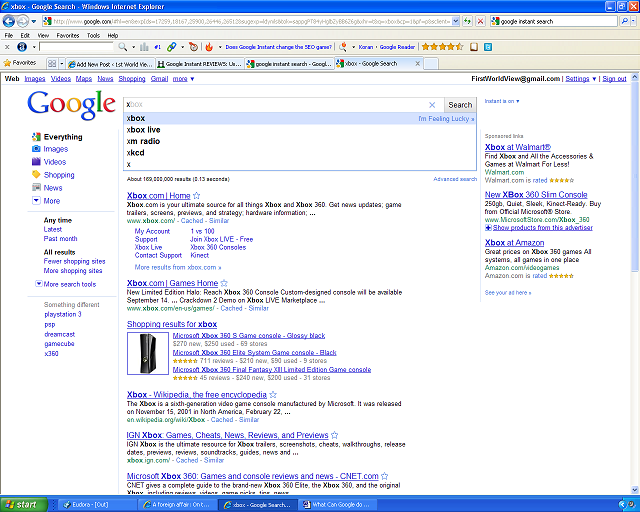The image size is (640, 512).
Task: Click the page scrollbar down arrow
Action: click(x=635, y=490)
